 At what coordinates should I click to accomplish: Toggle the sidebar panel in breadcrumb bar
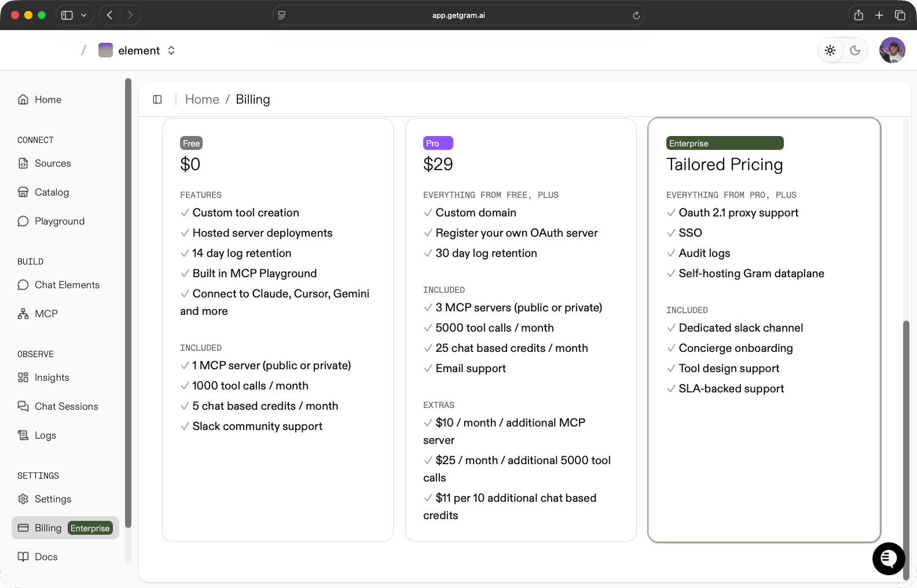157,100
